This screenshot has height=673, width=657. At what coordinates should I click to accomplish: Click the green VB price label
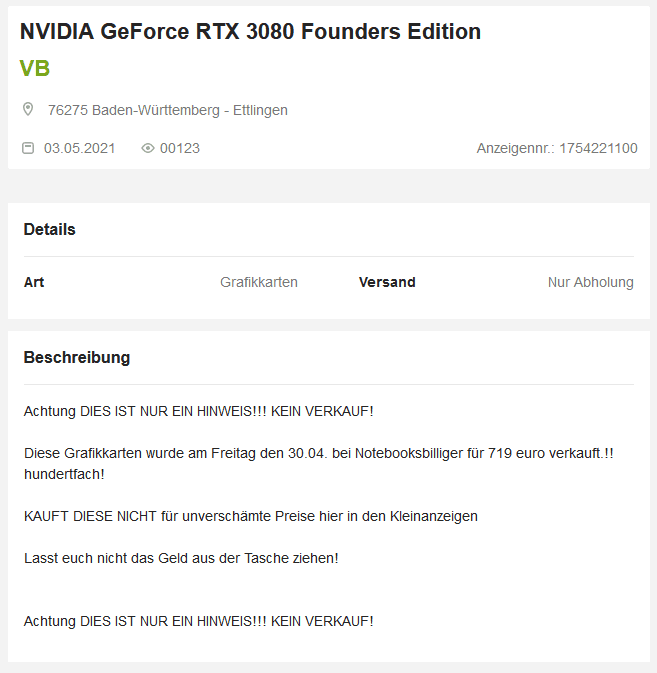tap(34, 68)
